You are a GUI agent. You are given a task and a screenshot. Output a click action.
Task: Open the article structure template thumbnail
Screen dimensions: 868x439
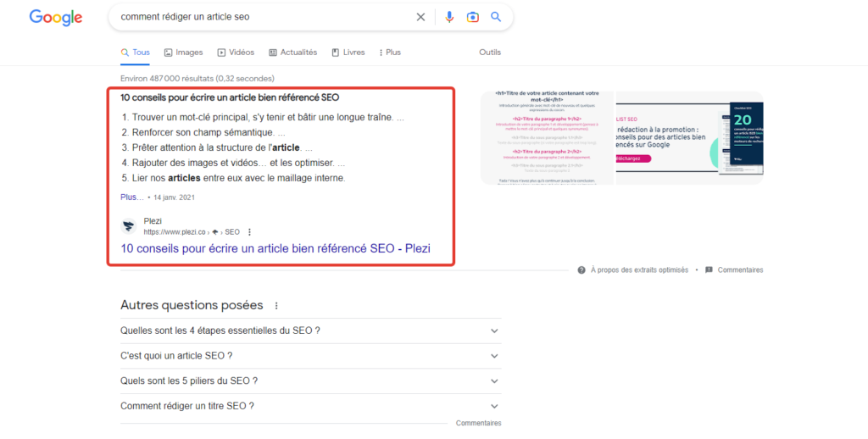click(x=547, y=138)
